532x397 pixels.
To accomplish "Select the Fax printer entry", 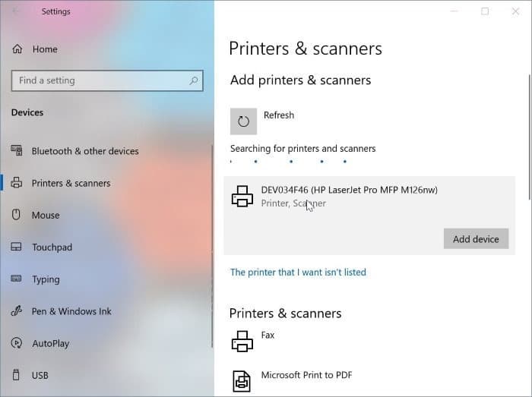I will 369,342.
